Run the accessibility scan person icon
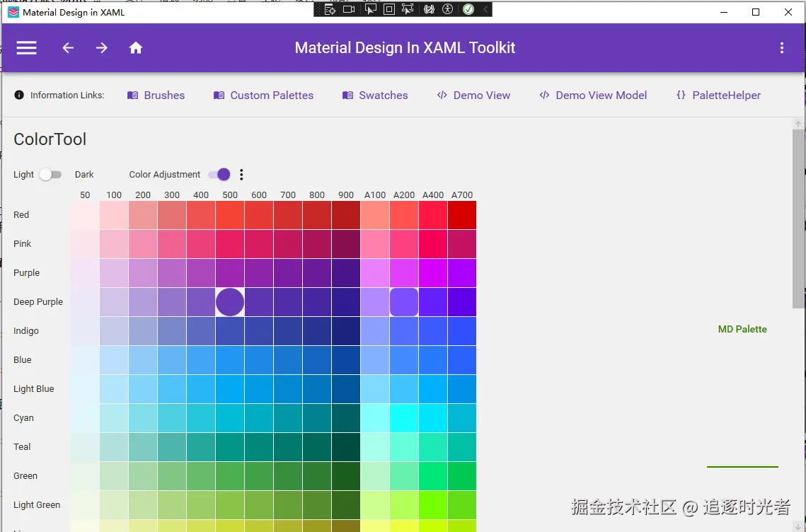Viewport: 806px width, 532px height. [x=448, y=9]
